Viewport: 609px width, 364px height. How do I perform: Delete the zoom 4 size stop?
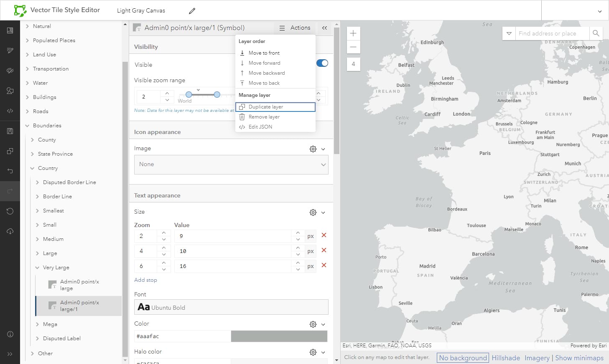coord(324,250)
